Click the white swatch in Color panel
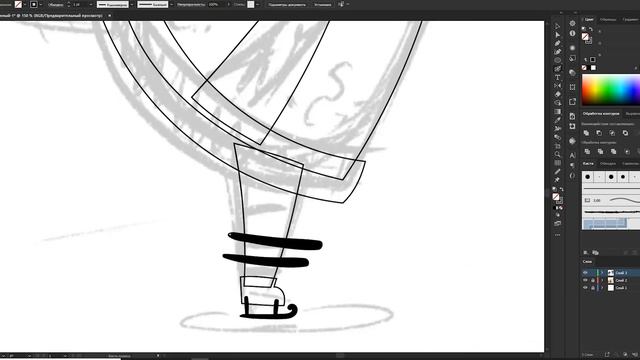Screen dimensions: 640x360 click(x=593, y=68)
